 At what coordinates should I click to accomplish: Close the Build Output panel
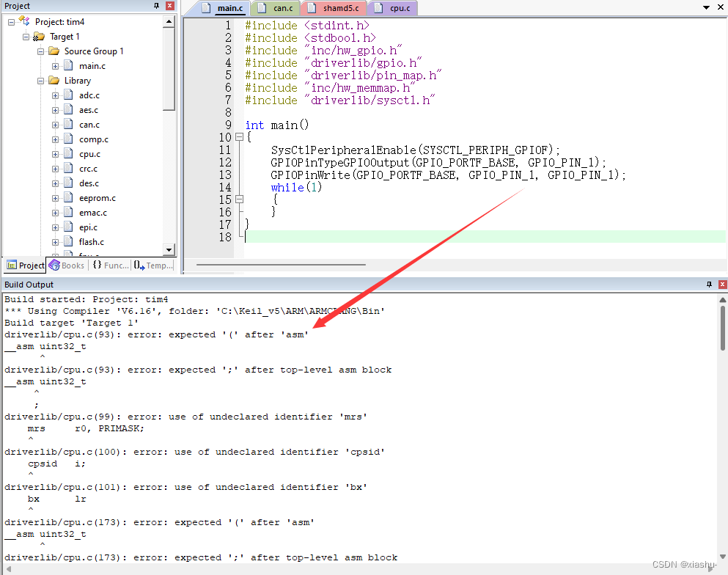click(x=721, y=284)
